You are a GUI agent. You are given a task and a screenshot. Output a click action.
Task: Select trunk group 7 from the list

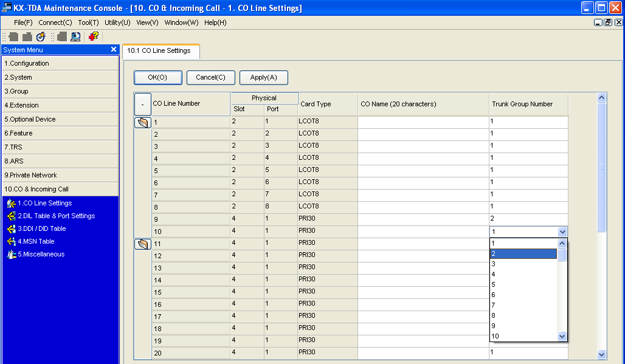coord(523,305)
